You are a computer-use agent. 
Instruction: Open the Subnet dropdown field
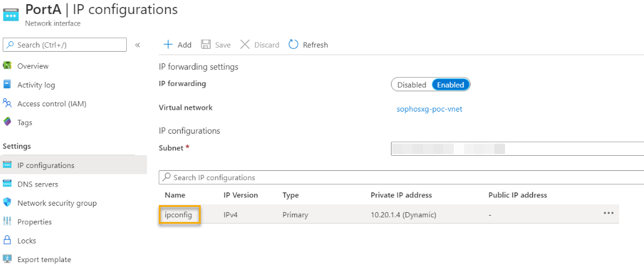[517, 149]
